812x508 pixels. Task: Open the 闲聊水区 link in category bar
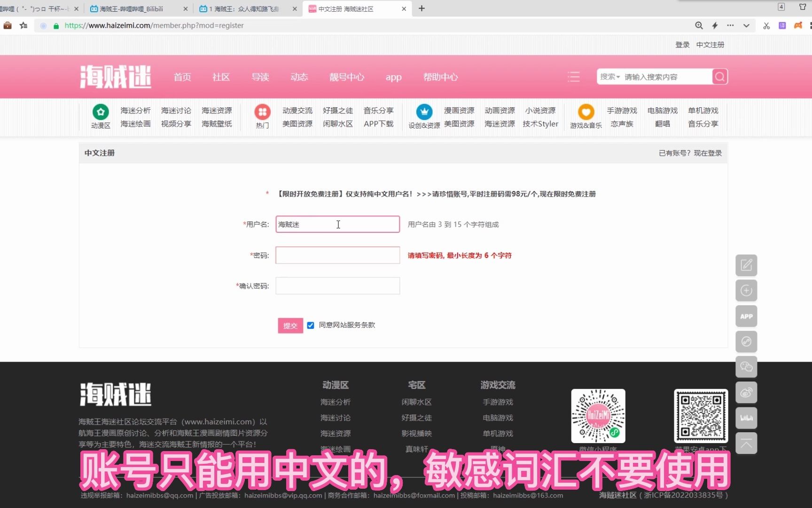[338, 124]
